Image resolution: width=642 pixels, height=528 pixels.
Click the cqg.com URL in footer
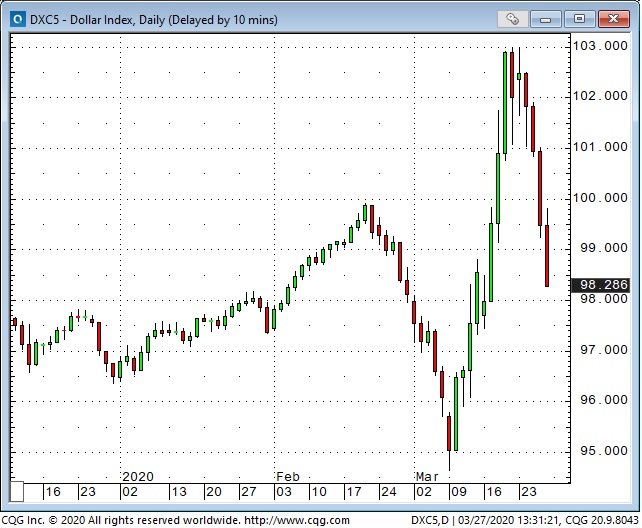click(297, 520)
